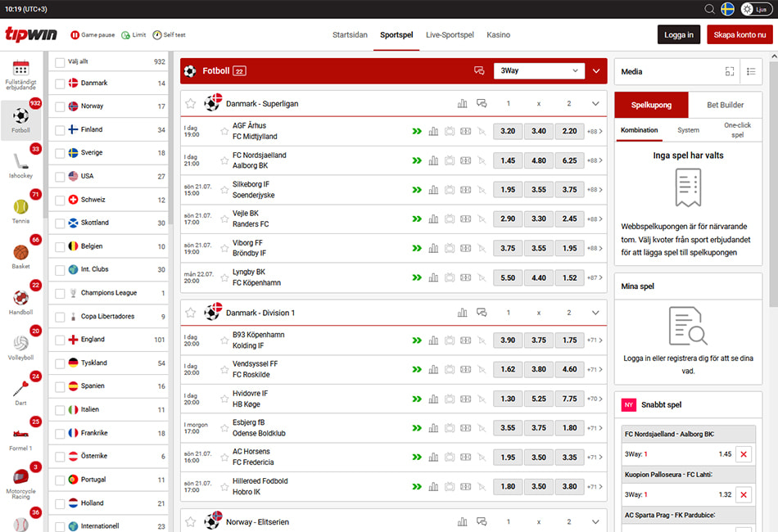The image size is (778, 532).
Task: Open statistics icon for Danmark - Superligan header
Action: coord(462,104)
